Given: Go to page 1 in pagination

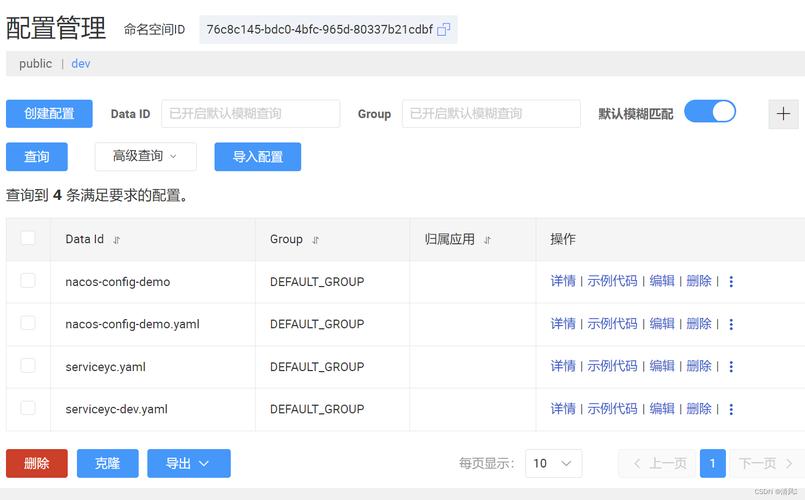Looking at the screenshot, I should (713, 464).
